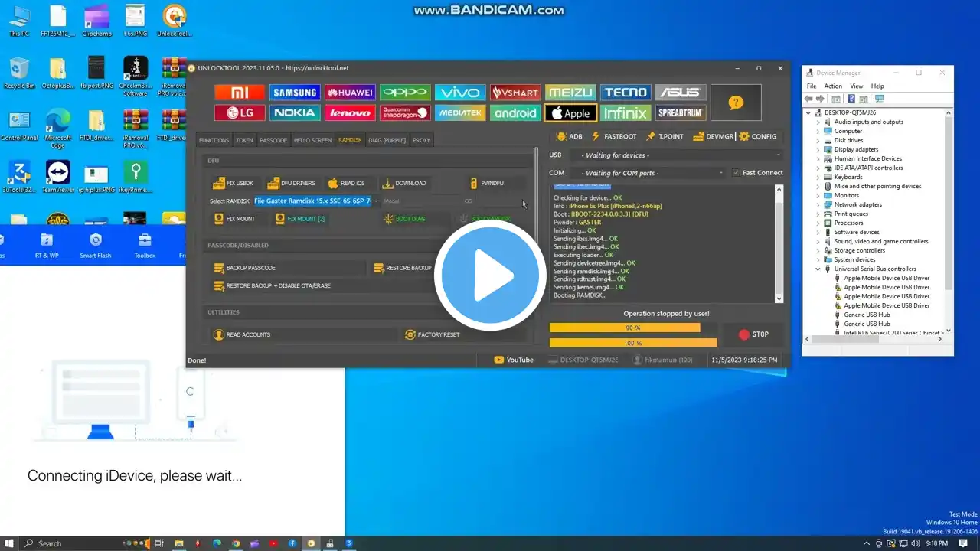980x551 pixels.
Task: Choose the OPPO brand tile
Action: pyautogui.click(x=405, y=93)
